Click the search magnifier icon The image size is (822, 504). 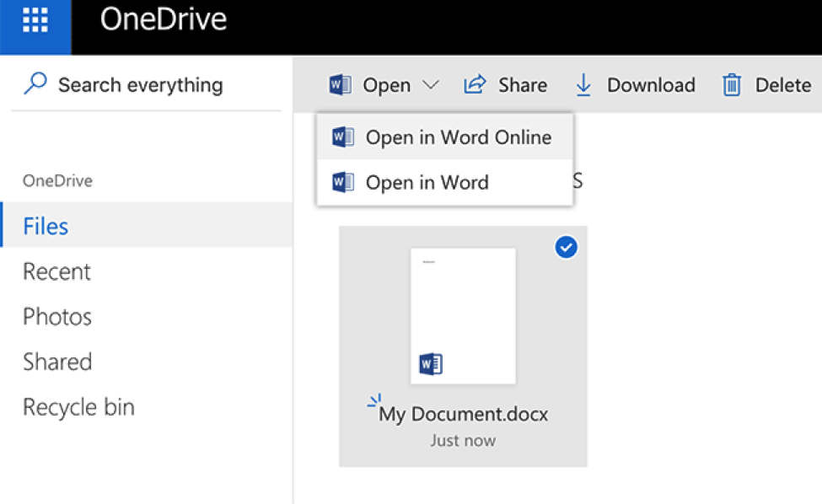coord(35,84)
